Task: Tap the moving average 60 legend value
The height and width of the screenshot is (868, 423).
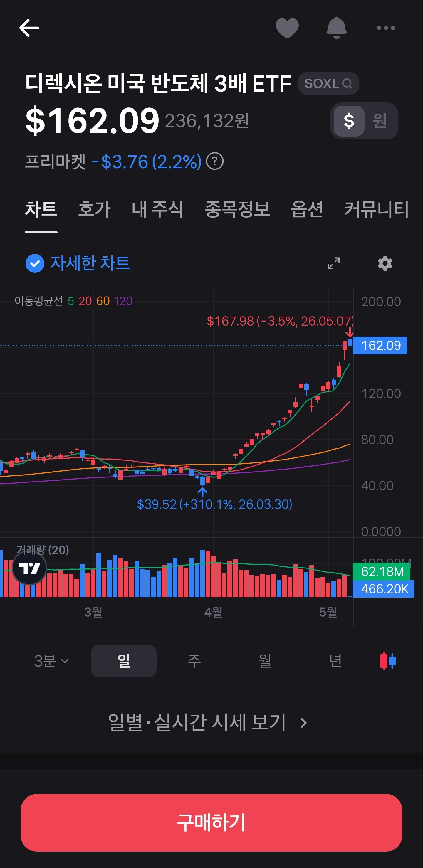Action: click(103, 301)
